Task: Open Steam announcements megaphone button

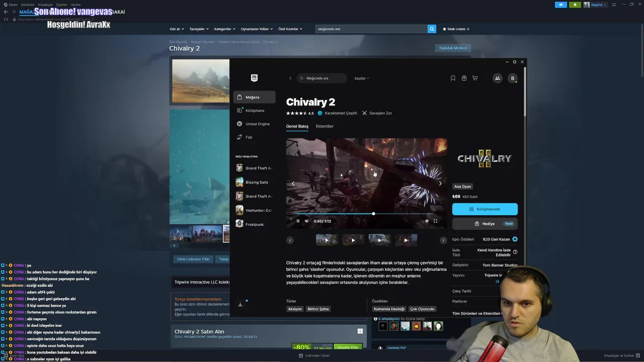Action: pos(561,5)
